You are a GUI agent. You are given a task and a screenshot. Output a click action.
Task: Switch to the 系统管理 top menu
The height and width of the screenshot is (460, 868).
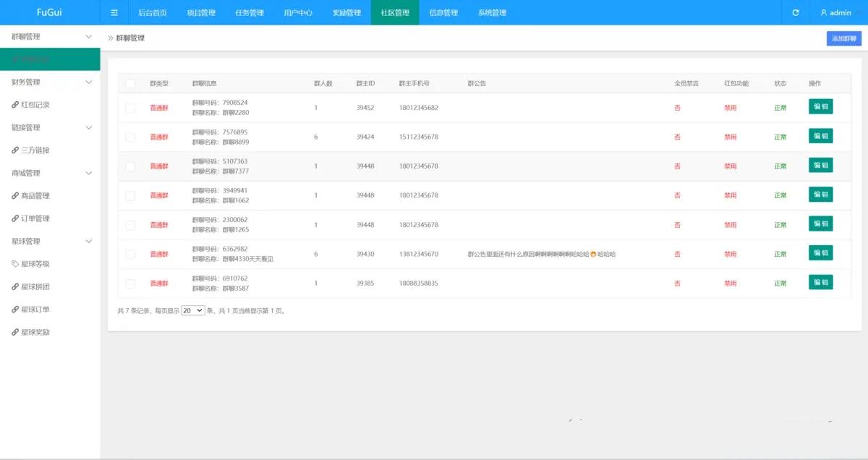pos(492,13)
